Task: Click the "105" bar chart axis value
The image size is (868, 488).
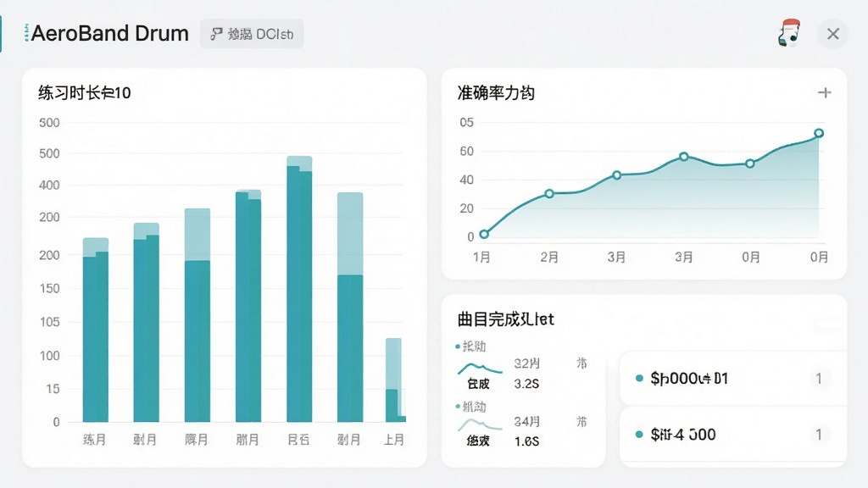Action: [x=49, y=321]
